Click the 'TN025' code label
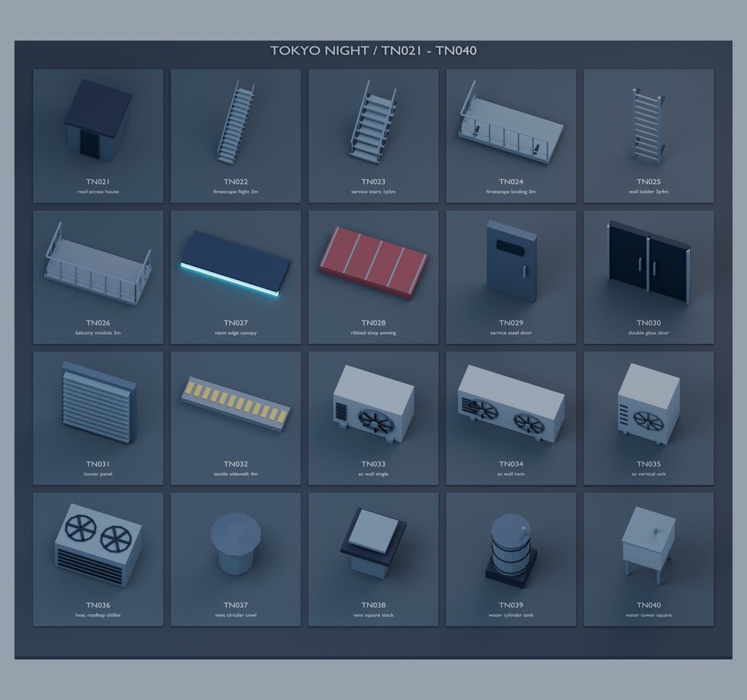Image resolution: width=747 pixels, height=700 pixels. [x=649, y=182]
